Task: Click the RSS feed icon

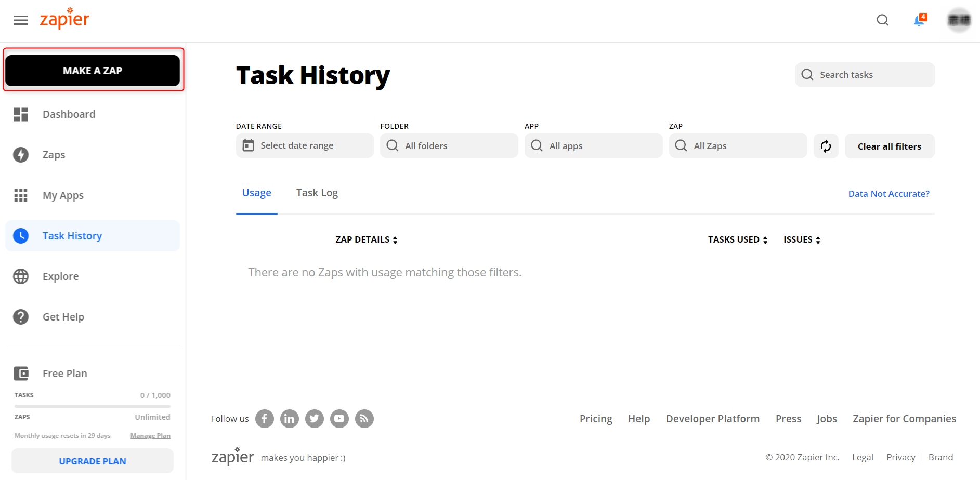Action: pyautogui.click(x=364, y=419)
